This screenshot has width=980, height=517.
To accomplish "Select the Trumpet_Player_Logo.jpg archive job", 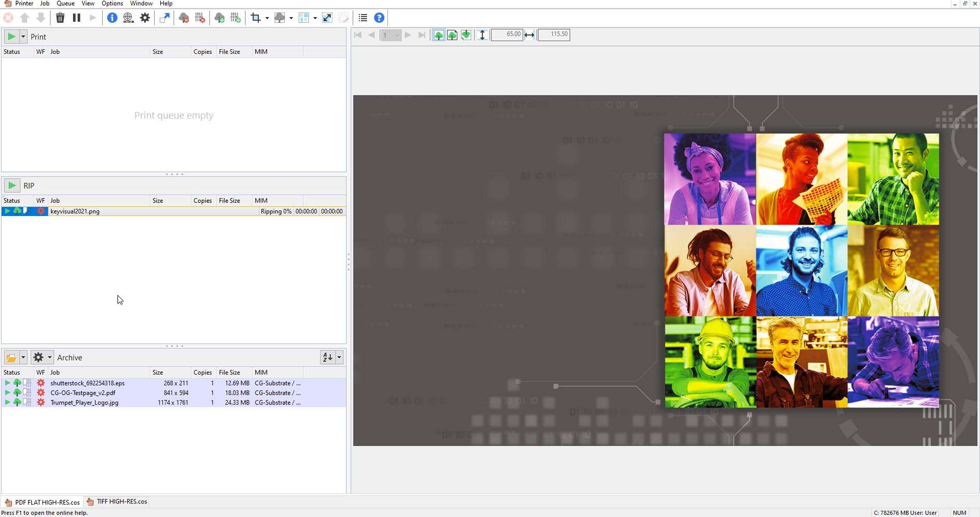I will click(x=85, y=403).
